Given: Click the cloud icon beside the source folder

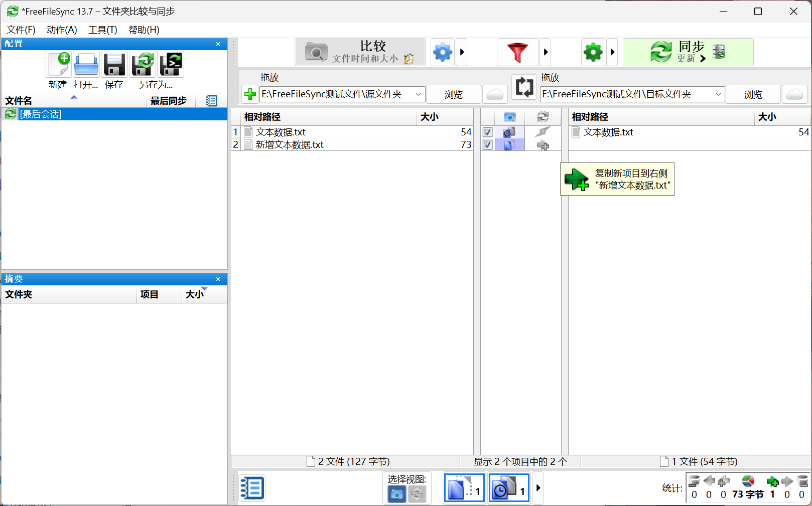Looking at the screenshot, I should click(495, 94).
